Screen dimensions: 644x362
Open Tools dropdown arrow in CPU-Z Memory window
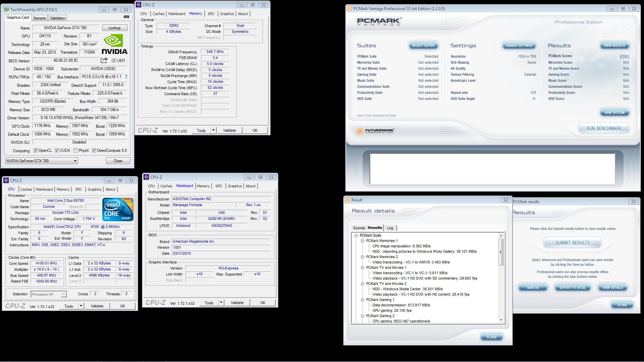213,130
